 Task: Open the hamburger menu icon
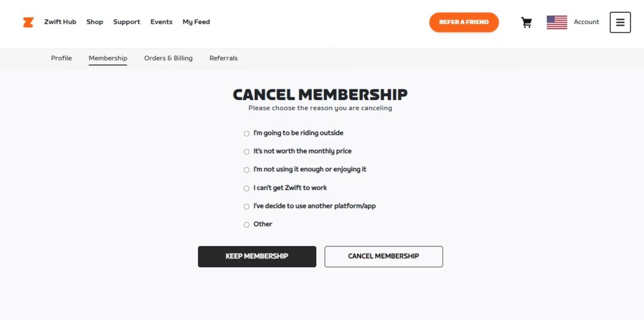[x=619, y=23]
